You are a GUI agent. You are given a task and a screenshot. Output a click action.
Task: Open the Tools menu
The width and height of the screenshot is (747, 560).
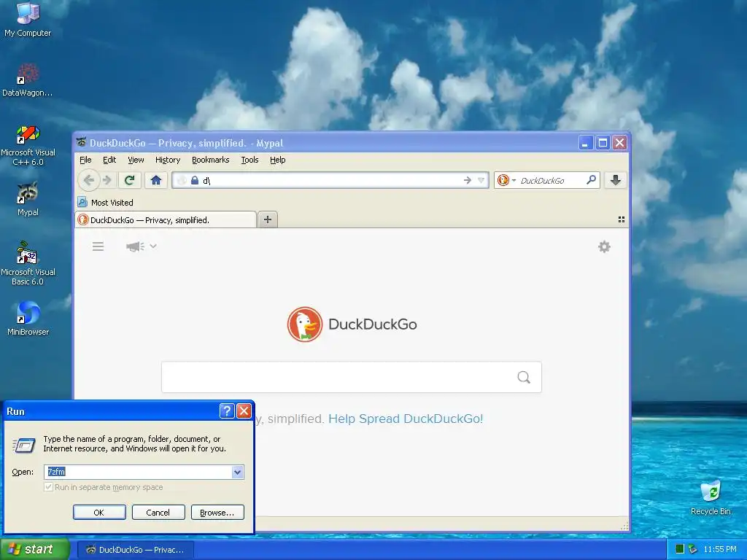(x=249, y=160)
